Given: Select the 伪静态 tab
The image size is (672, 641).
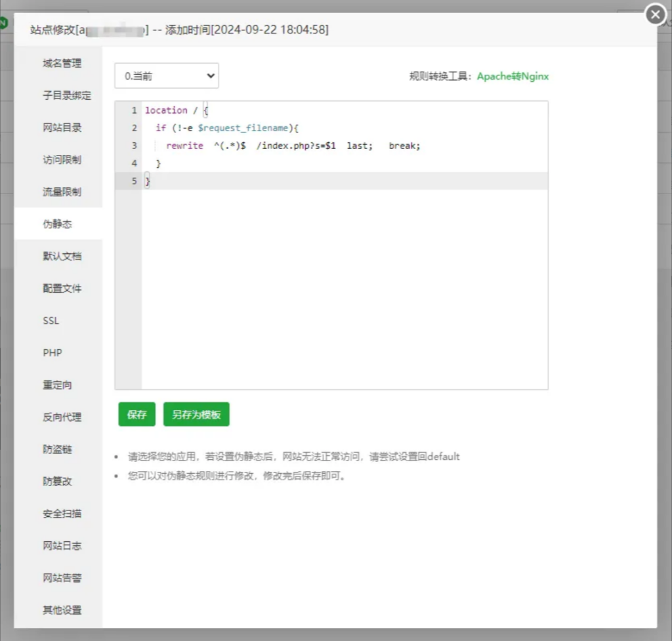Looking at the screenshot, I should (58, 224).
